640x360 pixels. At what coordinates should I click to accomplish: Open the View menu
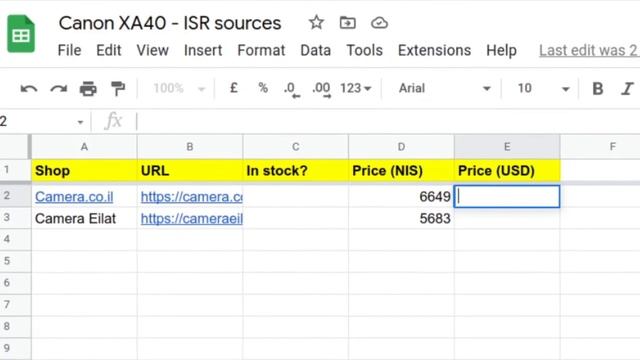[152, 50]
